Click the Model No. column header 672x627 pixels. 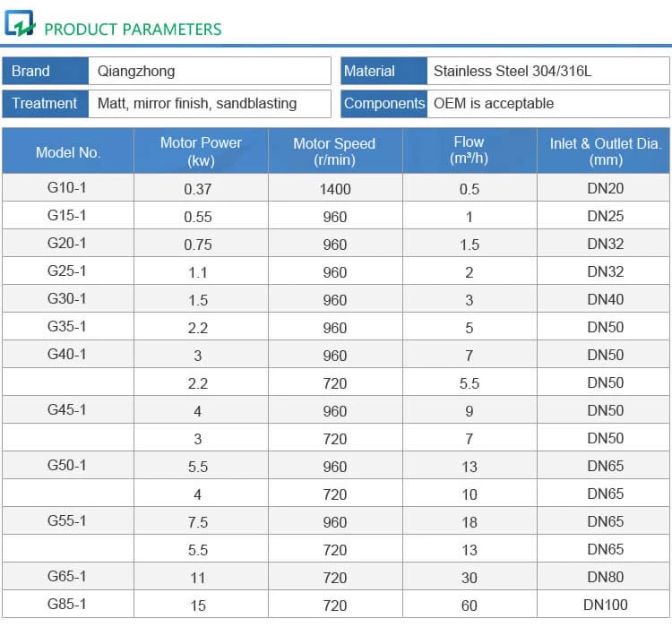pyautogui.click(x=68, y=151)
